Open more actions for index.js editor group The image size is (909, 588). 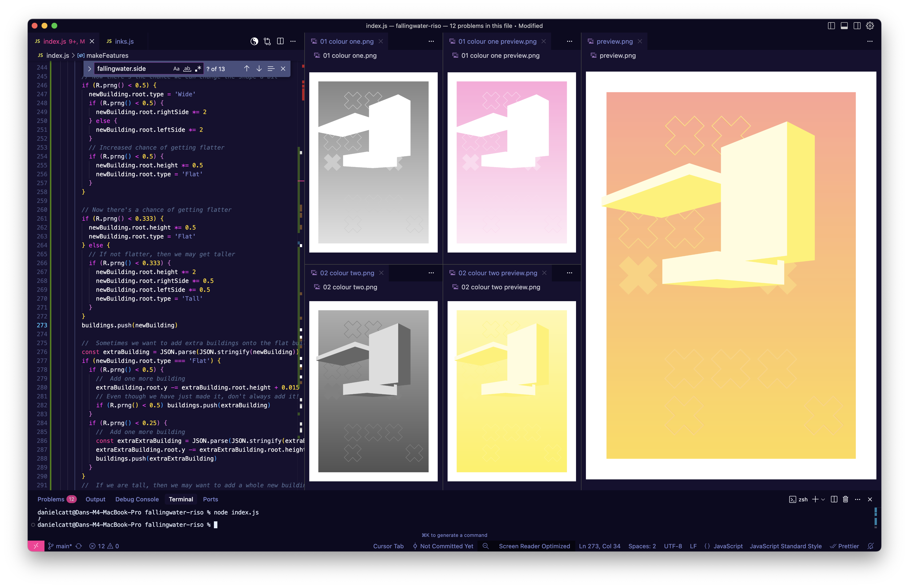click(293, 41)
